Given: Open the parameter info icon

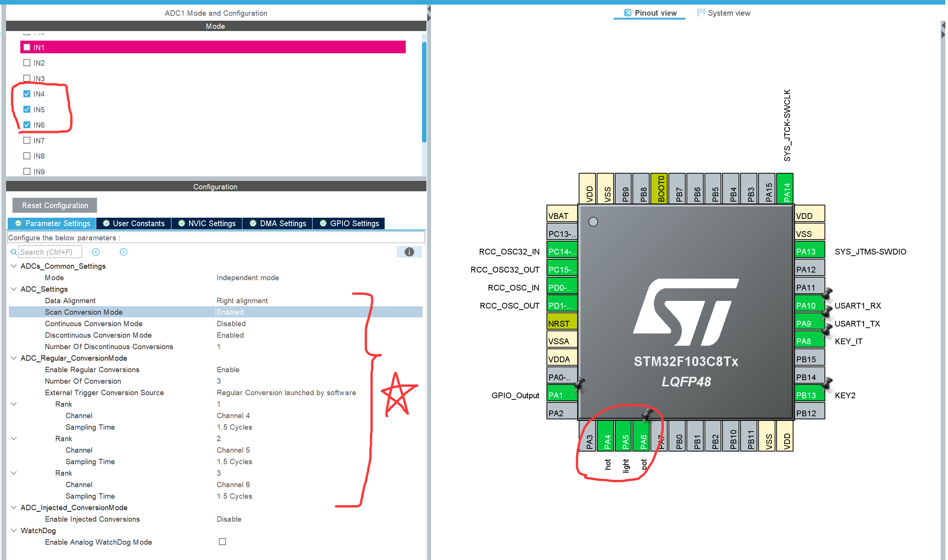Looking at the screenshot, I should click(409, 252).
